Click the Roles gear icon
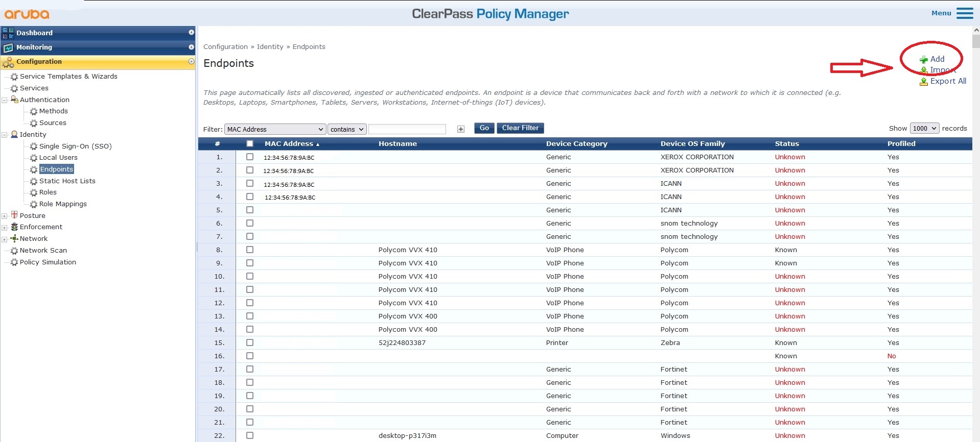Viewport: 980px width, 442px height. coord(34,192)
